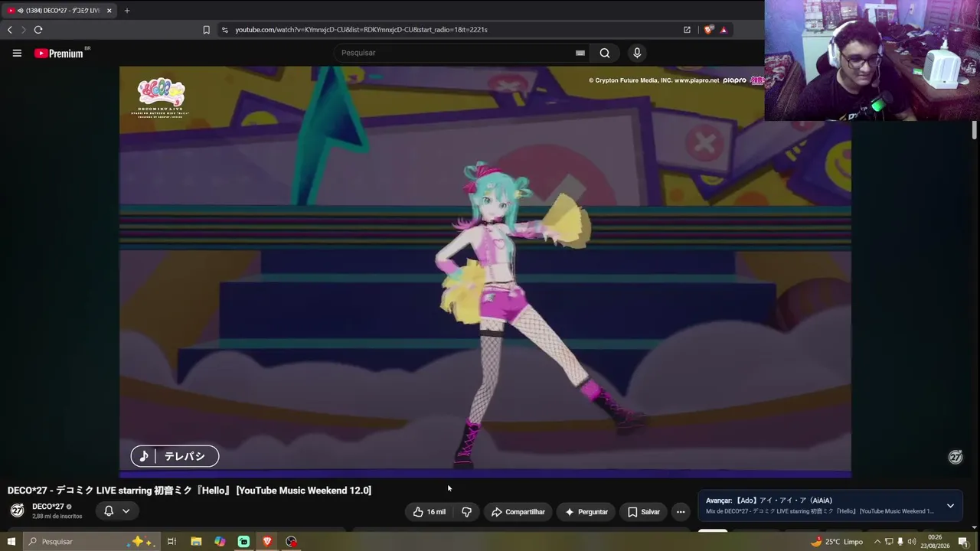Close the DECO*27 YouTube tab

pyautogui.click(x=109, y=11)
